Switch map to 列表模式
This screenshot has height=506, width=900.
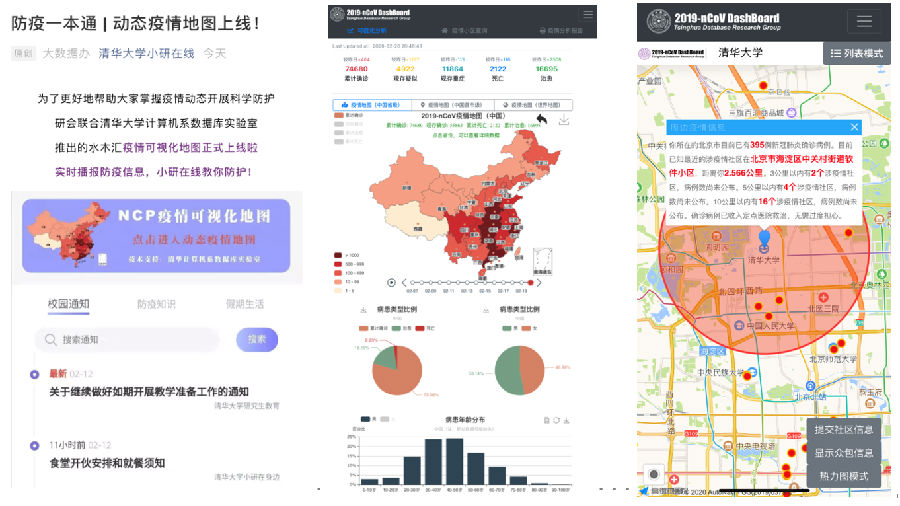856,53
